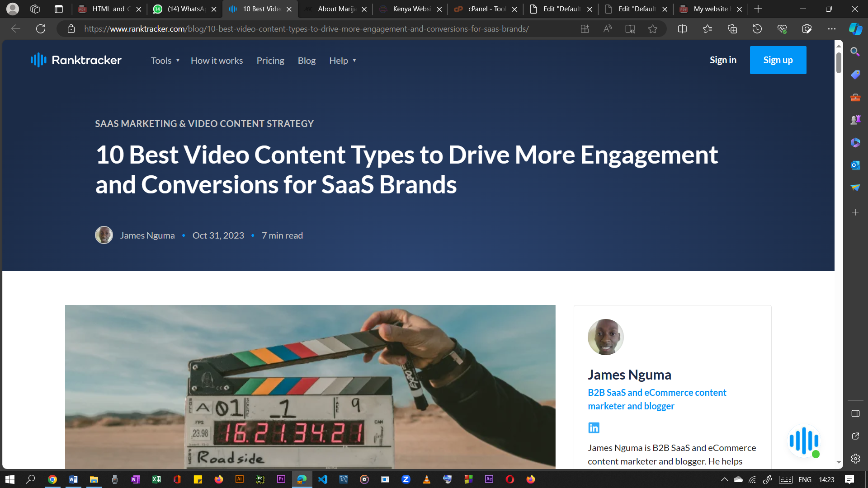Click the Sign up button

778,60
